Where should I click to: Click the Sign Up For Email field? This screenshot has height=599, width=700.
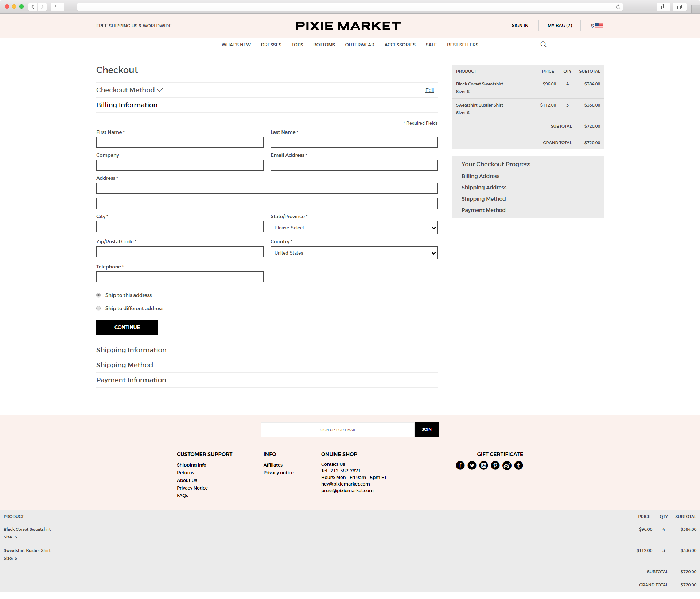tap(338, 430)
